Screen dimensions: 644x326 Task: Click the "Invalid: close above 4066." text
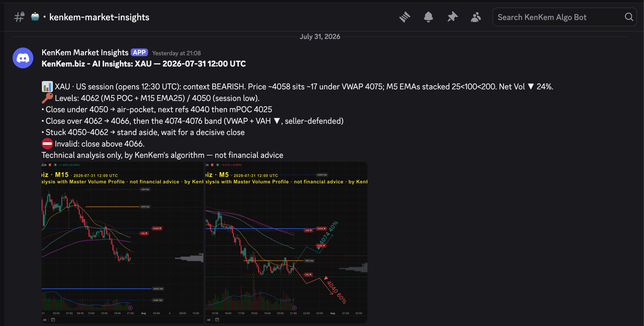pyautogui.click(x=100, y=144)
